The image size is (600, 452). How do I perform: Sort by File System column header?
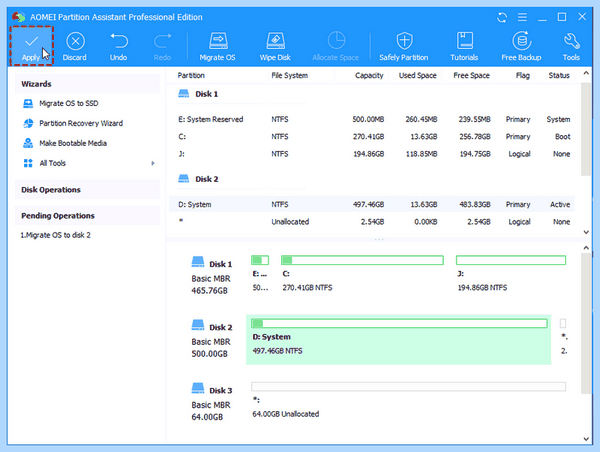coord(290,75)
